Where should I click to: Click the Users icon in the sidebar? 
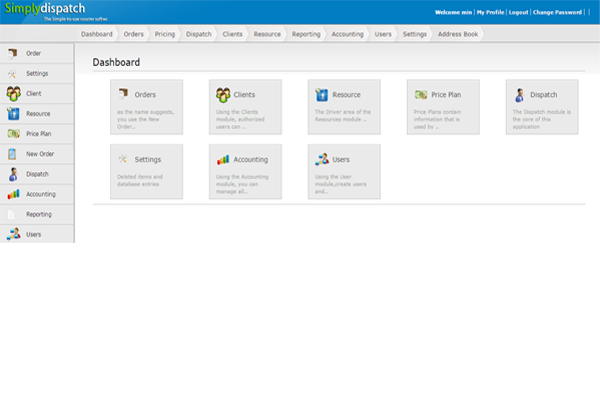tap(14, 234)
